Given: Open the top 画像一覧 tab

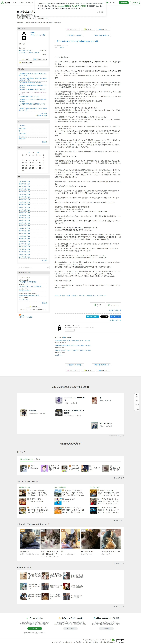Looking at the screenshot, I should (103, 29).
